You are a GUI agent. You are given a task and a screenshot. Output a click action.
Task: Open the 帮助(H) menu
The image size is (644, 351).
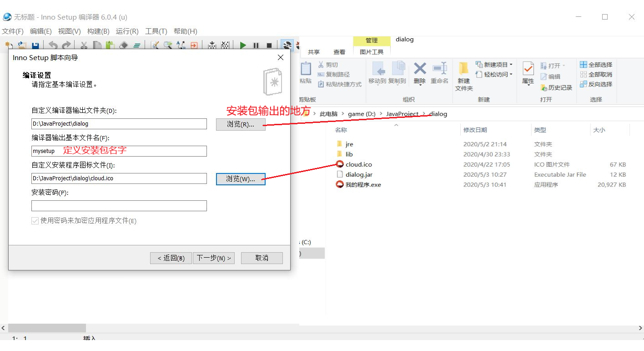(x=185, y=31)
